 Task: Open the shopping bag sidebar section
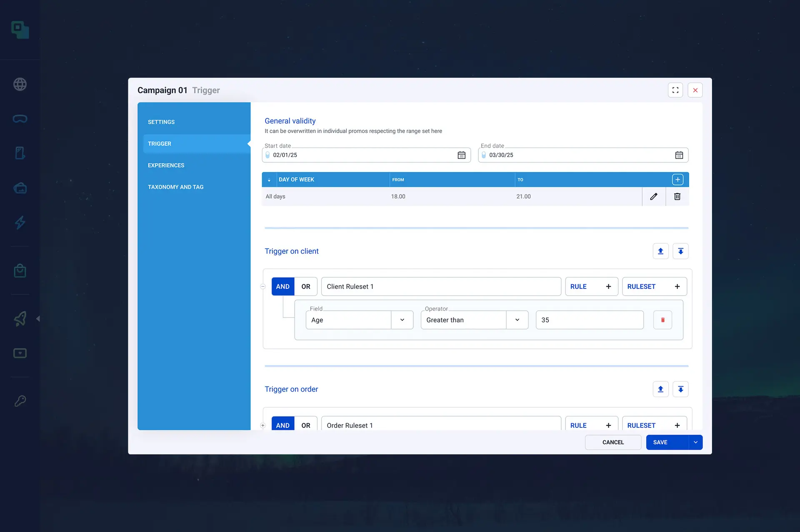pos(20,271)
